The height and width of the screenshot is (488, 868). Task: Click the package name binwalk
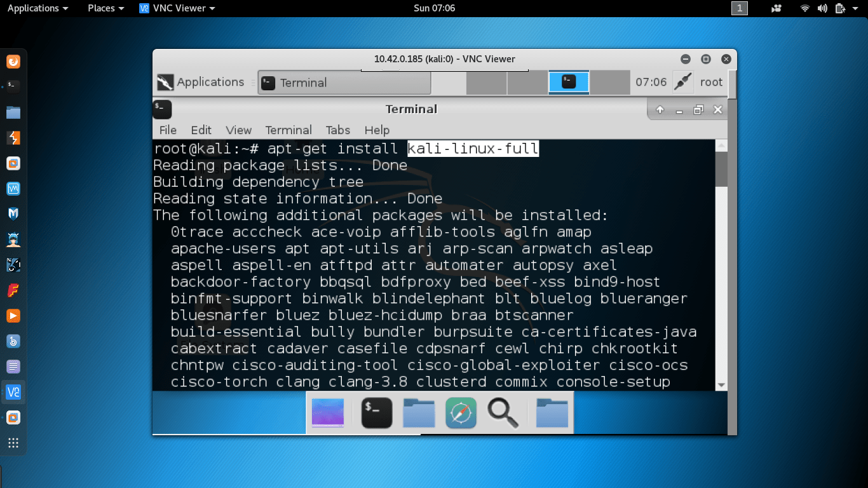[x=333, y=299]
